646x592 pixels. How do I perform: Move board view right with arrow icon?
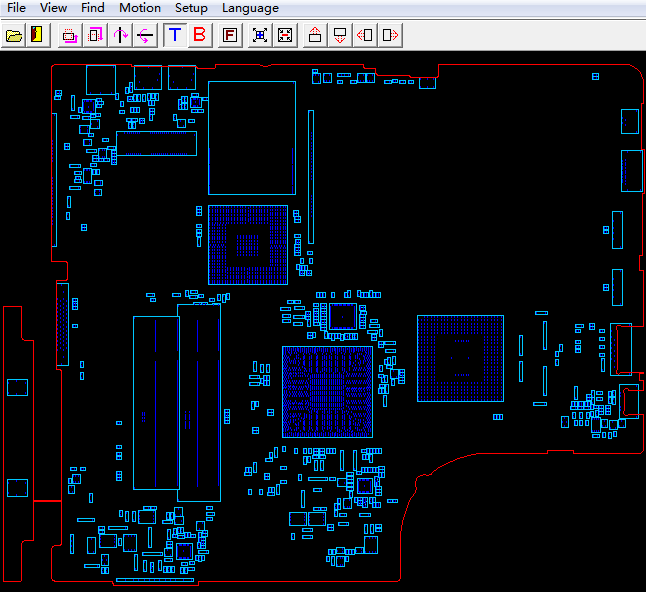[x=390, y=35]
